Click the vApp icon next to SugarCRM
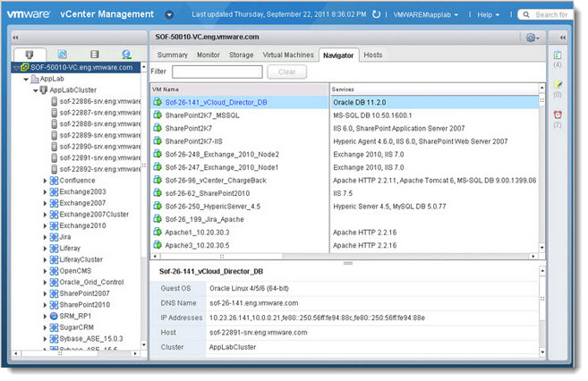The width and height of the screenshot is (588, 381). pos(54,327)
